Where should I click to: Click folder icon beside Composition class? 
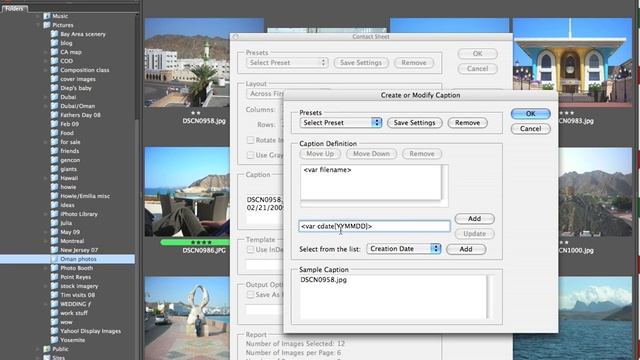coord(54,70)
